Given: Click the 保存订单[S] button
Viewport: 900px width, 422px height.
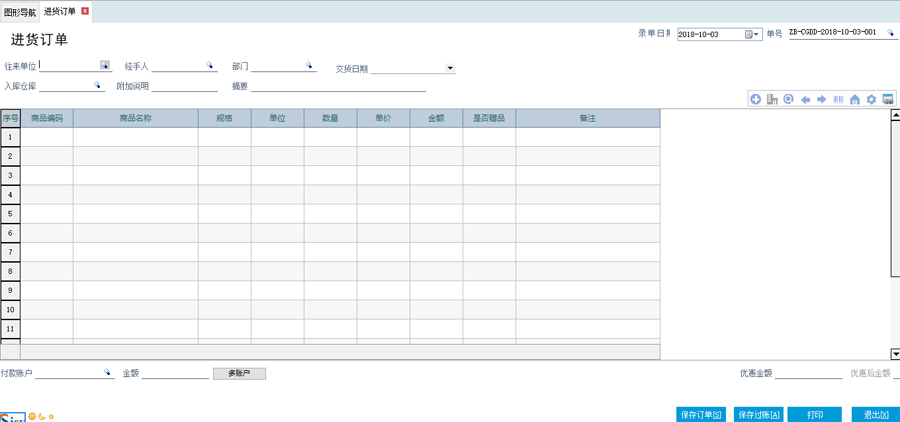Looking at the screenshot, I should [701, 415].
